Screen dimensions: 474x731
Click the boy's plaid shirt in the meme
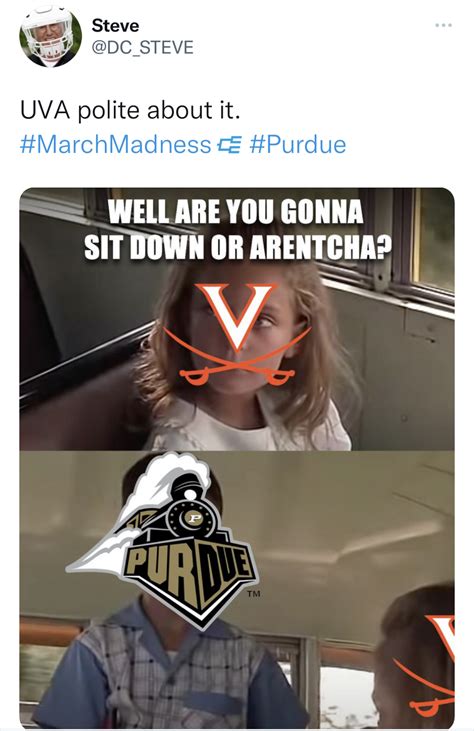[170, 671]
